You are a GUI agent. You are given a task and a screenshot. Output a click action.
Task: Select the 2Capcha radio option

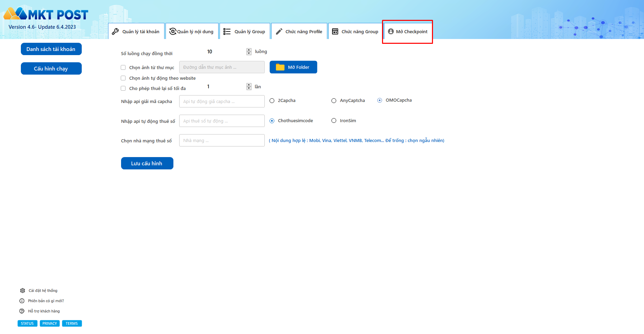(x=272, y=101)
